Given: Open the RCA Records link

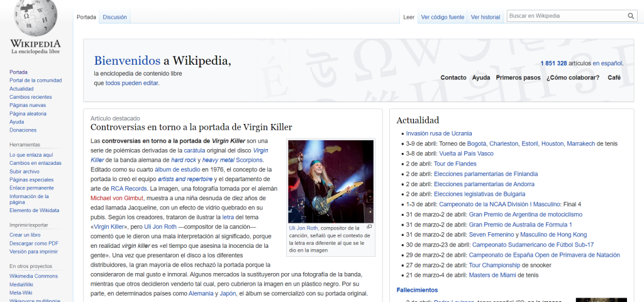Looking at the screenshot, I should 128,189.
